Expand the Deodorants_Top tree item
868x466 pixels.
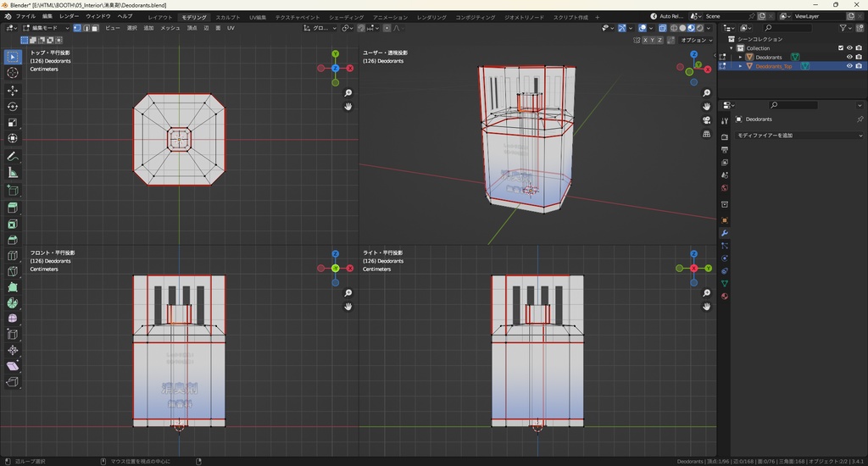click(740, 66)
